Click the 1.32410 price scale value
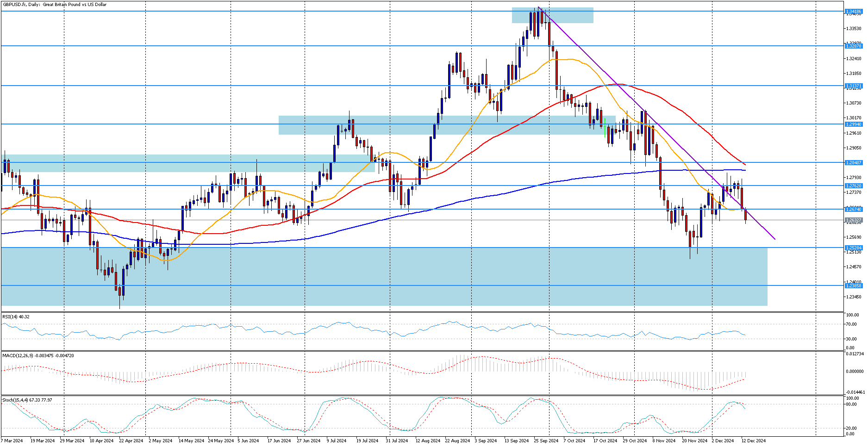The image size is (868, 446). pos(854,58)
